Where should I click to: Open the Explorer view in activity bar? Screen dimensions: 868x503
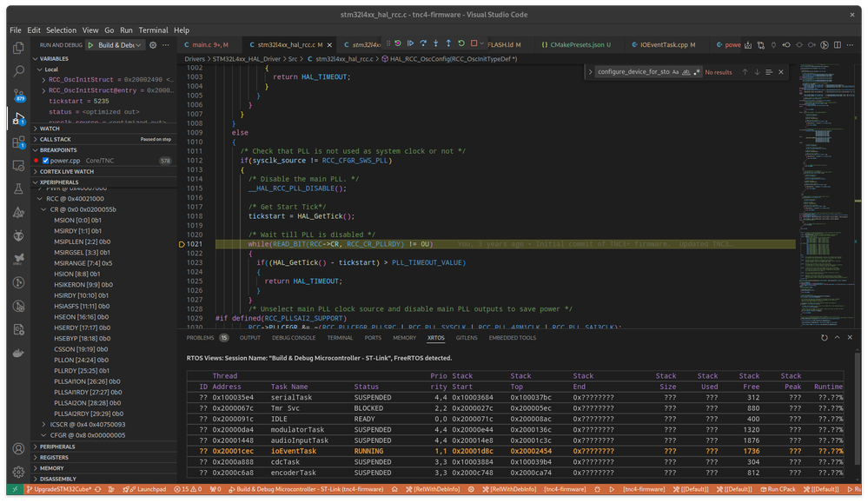pos(17,48)
